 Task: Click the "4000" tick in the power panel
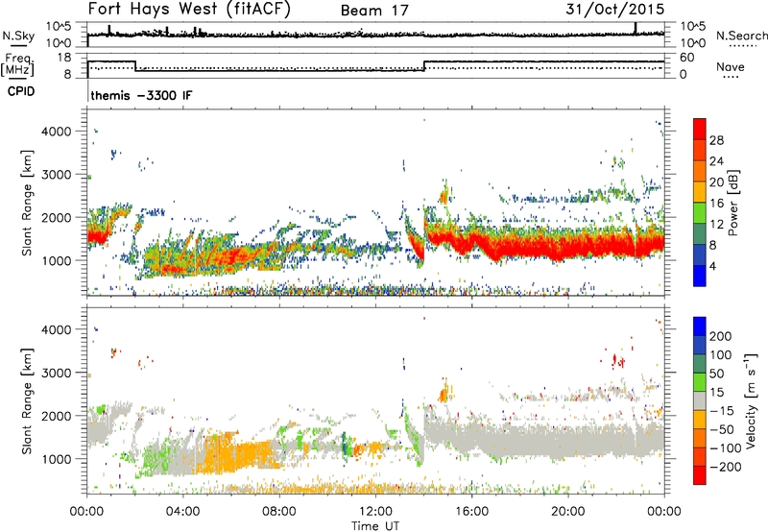[x=57, y=132]
